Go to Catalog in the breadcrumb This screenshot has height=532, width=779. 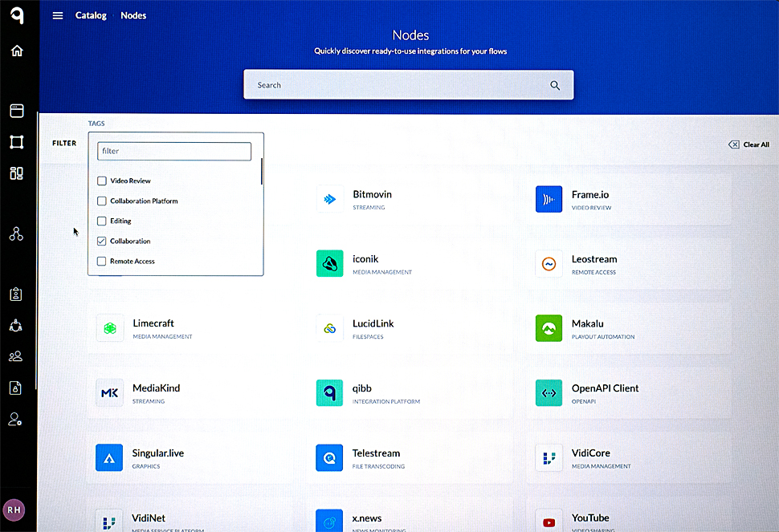[x=91, y=15]
